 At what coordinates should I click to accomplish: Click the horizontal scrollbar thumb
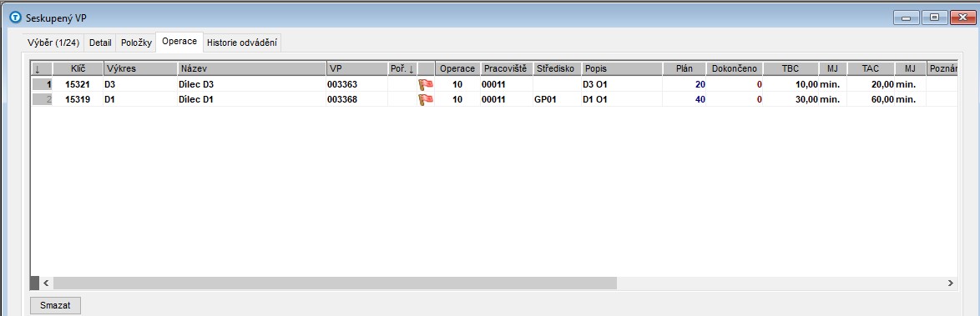pos(335,283)
